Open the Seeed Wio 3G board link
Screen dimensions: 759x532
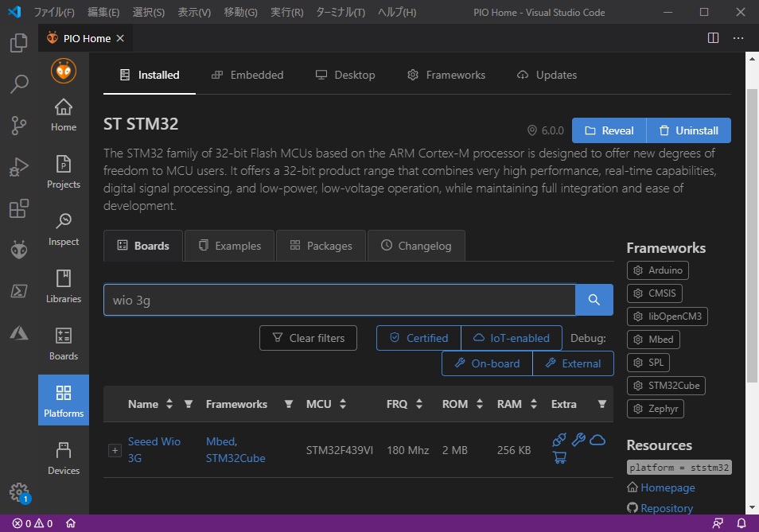[x=154, y=450]
